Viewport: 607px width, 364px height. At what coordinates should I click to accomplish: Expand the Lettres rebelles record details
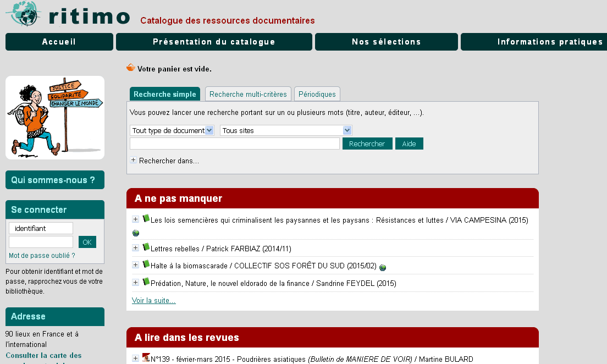(135, 248)
